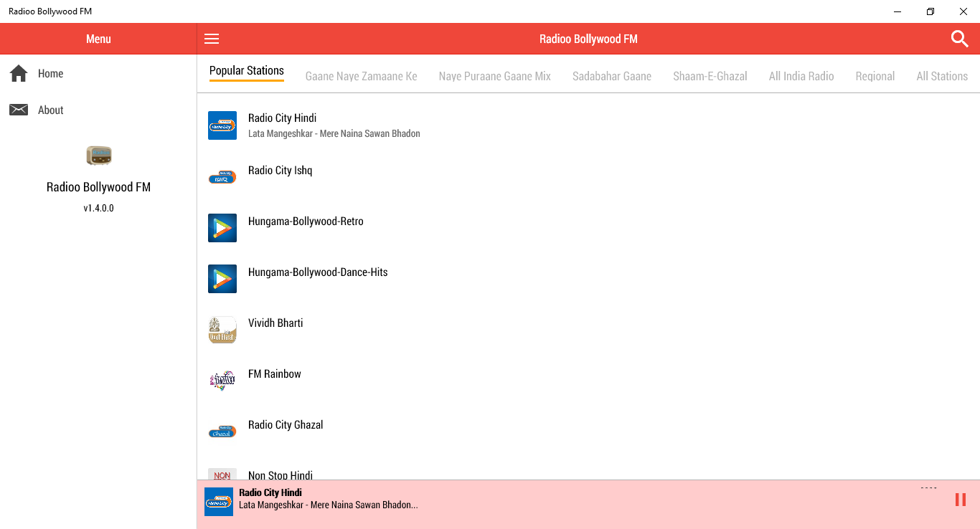Click the song subtitle under Radio City Hindi
The image size is (980, 529).
point(334,133)
